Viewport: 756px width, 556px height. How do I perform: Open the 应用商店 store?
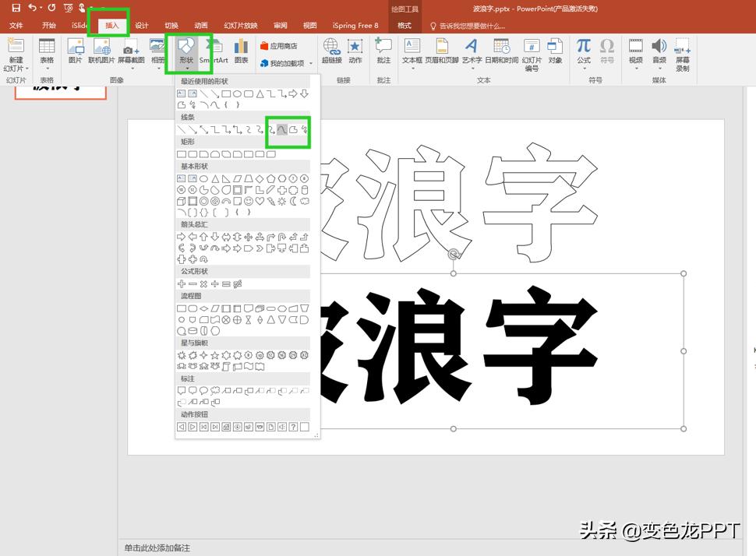tap(278, 45)
